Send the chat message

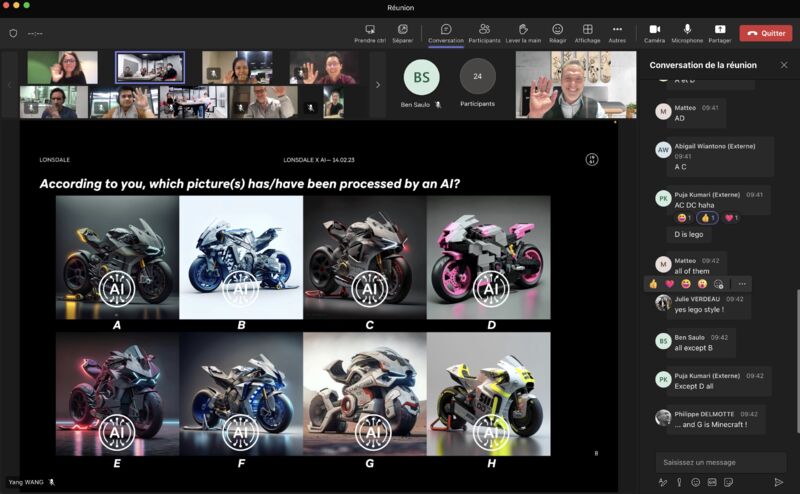pyautogui.click(x=779, y=482)
